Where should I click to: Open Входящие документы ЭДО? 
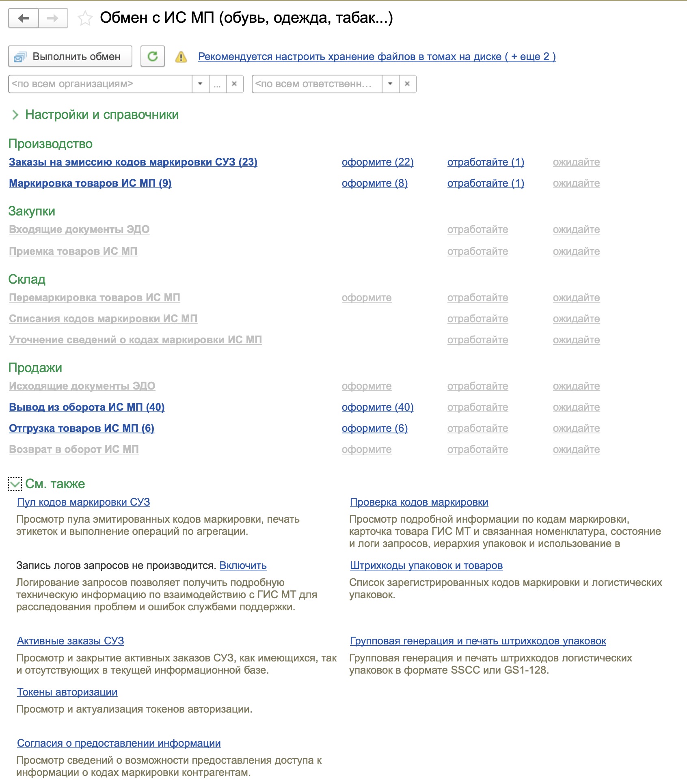pos(79,230)
